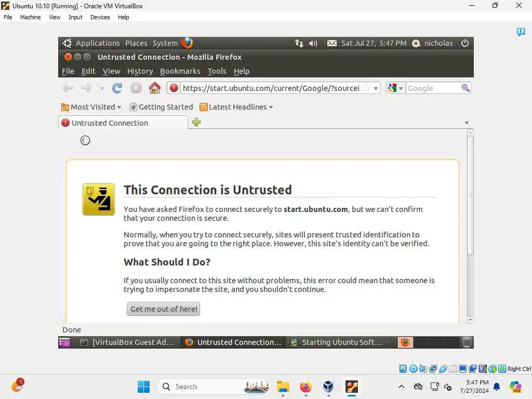Click the show desktop icon in bottom panel
This screenshot has height=399, width=532.
pos(64,342)
